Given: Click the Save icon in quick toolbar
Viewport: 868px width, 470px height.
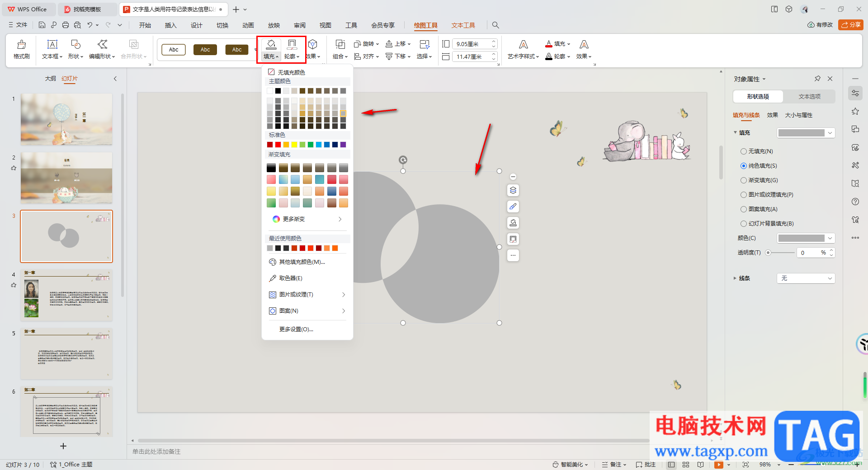Looking at the screenshot, I should pyautogui.click(x=42, y=25).
